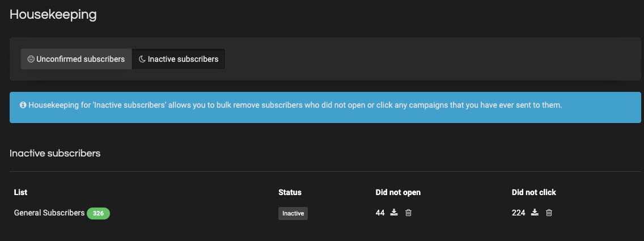This screenshot has width=644, height=241.
Task: Click the 224 did-not-click count
Action: 518,213
